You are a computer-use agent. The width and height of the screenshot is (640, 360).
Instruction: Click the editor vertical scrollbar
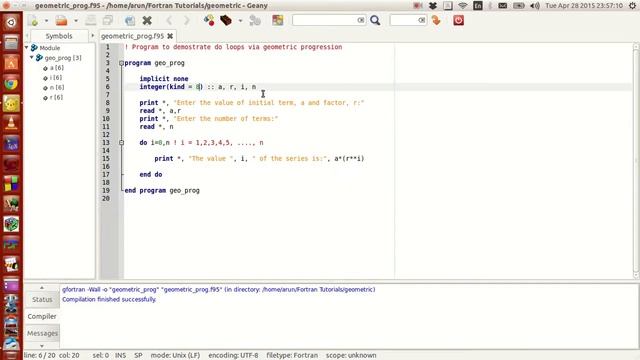636,161
